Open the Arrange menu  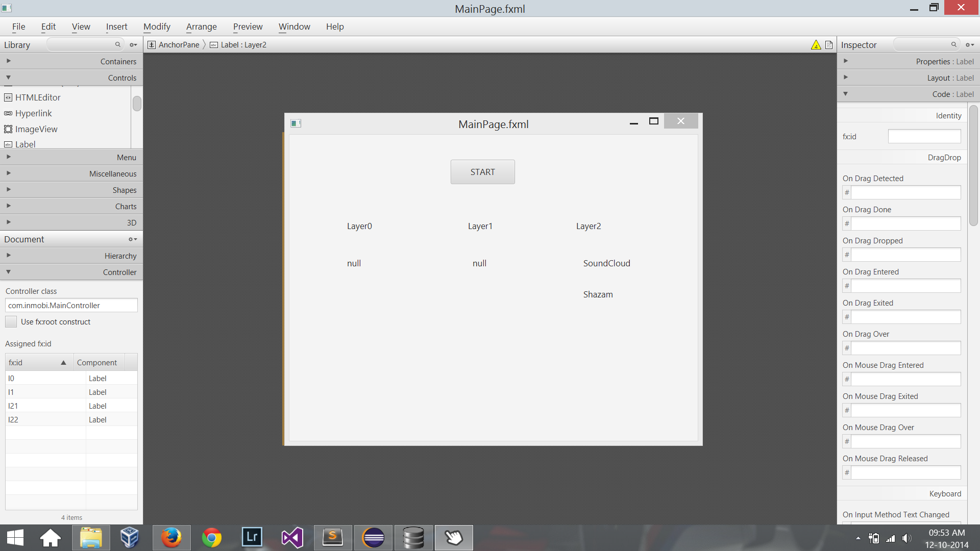[x=201, y=27]
